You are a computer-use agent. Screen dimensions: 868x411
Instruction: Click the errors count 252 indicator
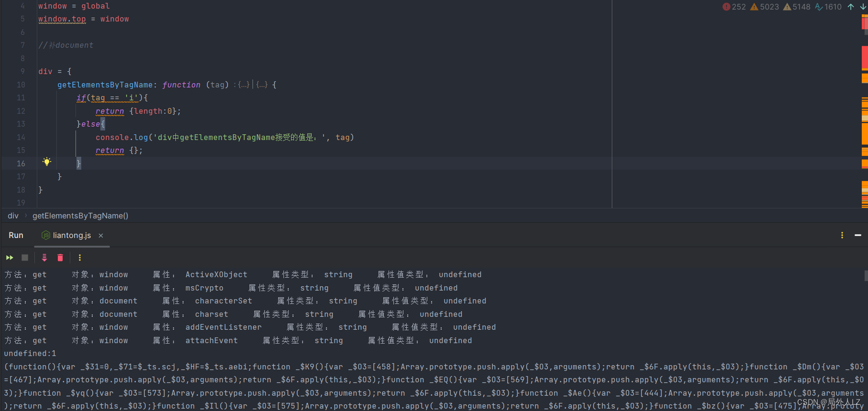734,7
